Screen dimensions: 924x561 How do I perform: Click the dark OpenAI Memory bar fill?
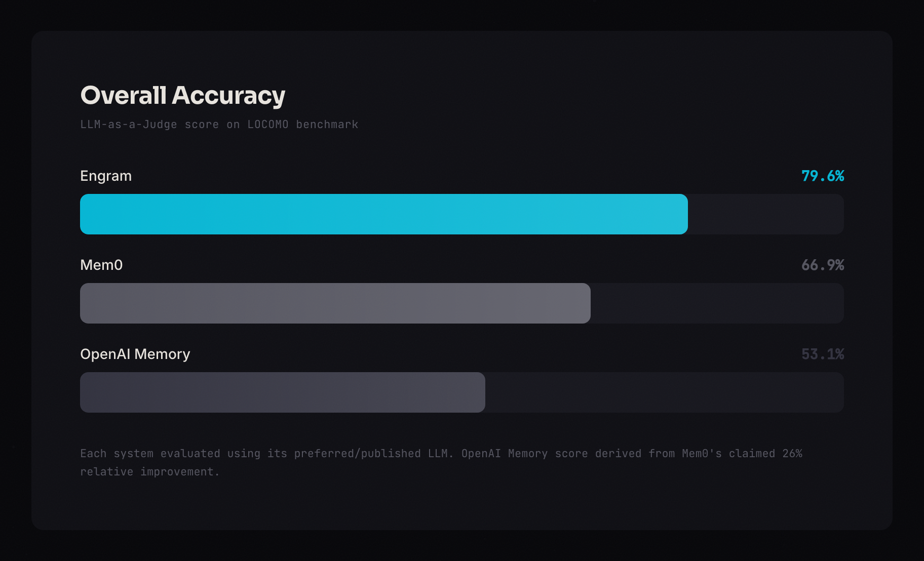click(x=282, y=392)
